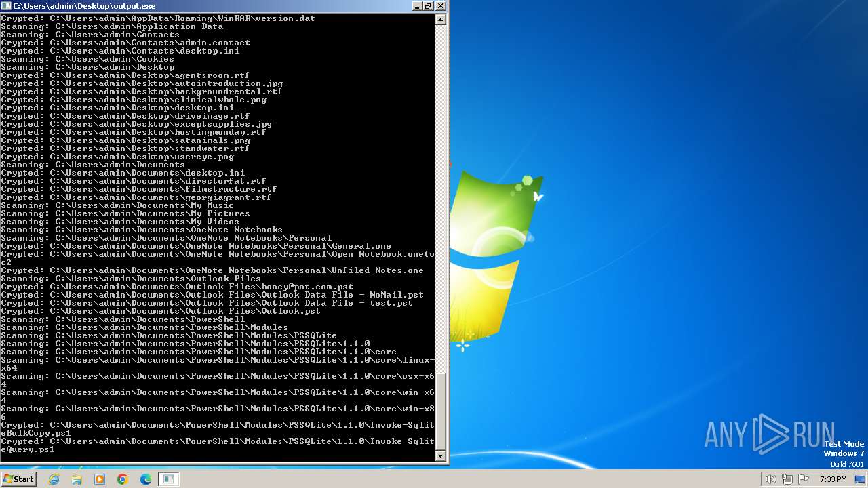Click the line ending 'WinRAR\version.dat'
868x488 pixels.
pyautogui.click(x=158, y=18)
